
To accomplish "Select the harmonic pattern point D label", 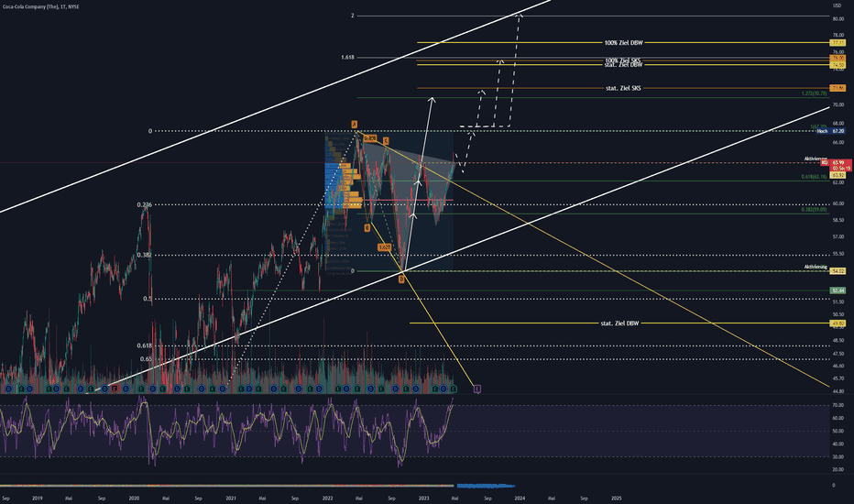I will click(x=401, y=279).
